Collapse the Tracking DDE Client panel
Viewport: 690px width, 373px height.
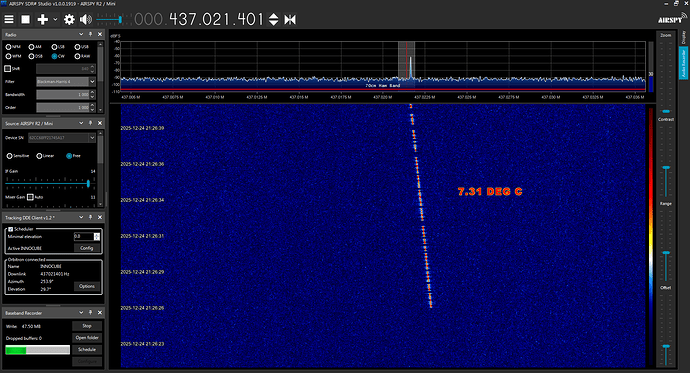[x=81, y=217]
